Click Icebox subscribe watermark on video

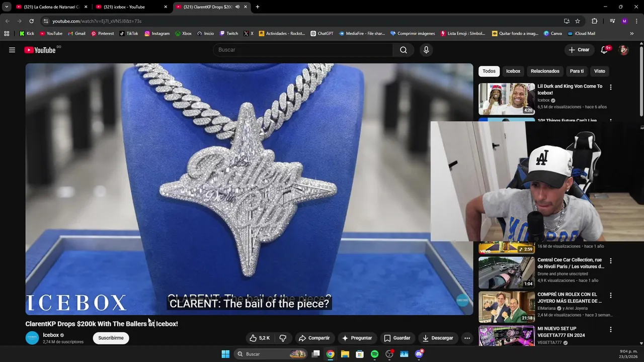(x=462, y=300)
